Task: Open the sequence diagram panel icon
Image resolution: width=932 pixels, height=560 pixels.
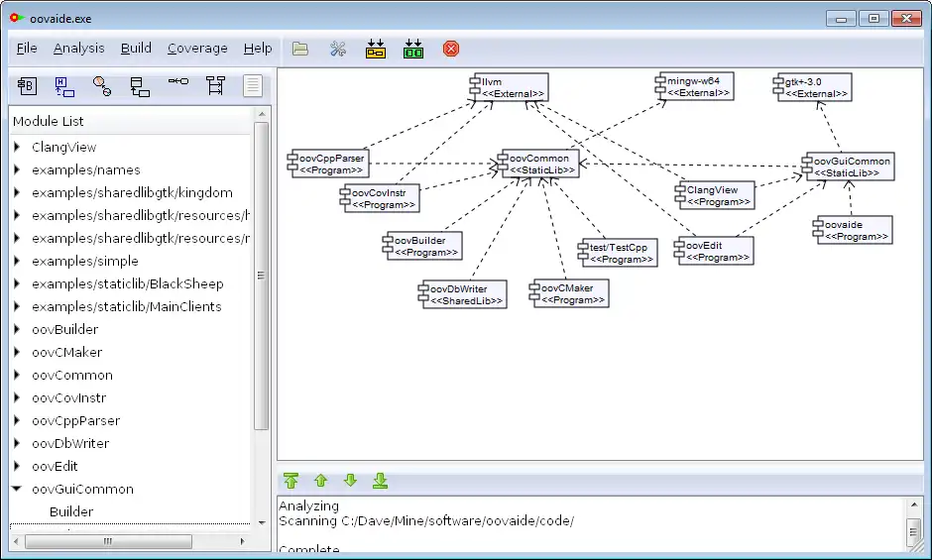Action: pos(215,85)
